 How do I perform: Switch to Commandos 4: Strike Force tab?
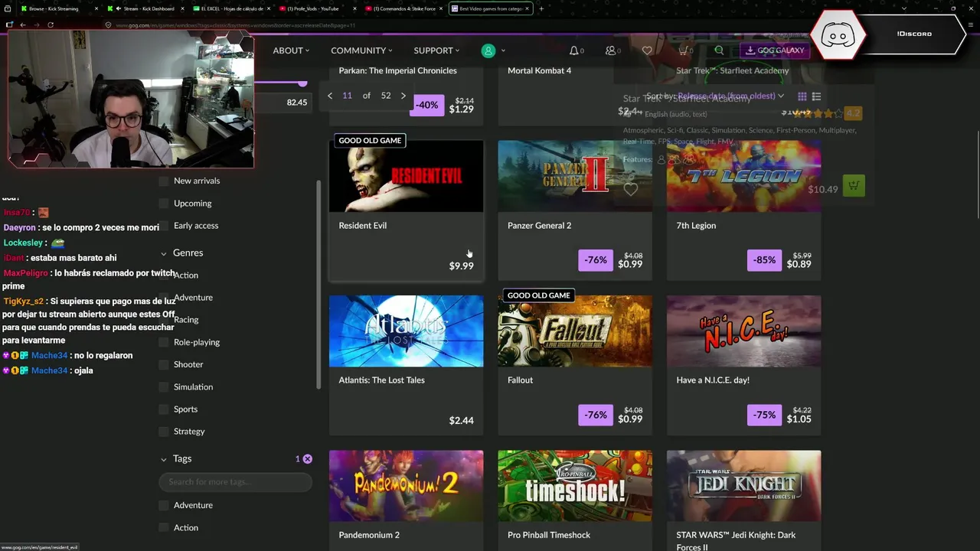(404, 8)
